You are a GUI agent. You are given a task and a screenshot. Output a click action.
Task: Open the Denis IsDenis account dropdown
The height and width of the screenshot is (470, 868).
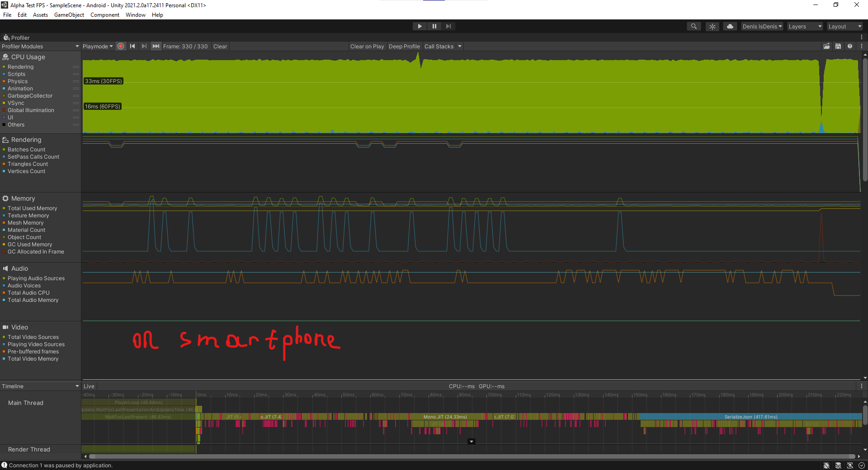(762, 26)
